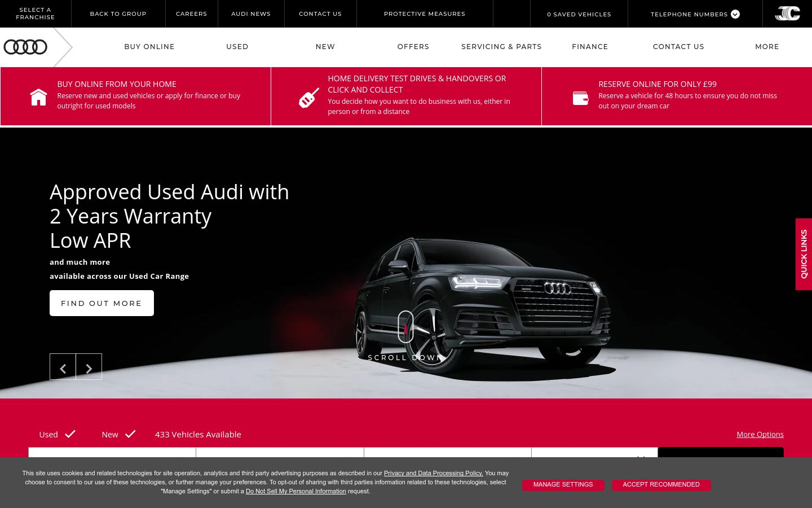812x508 pixels.
Task: Open the Finance menu item
Action: click(x=590, y=47)
